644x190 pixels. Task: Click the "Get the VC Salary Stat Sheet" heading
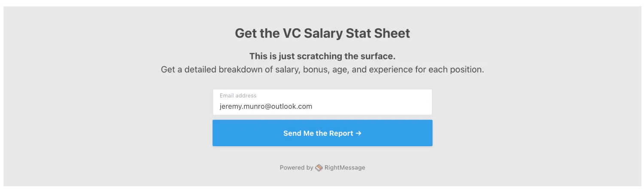tap(322, 33)
